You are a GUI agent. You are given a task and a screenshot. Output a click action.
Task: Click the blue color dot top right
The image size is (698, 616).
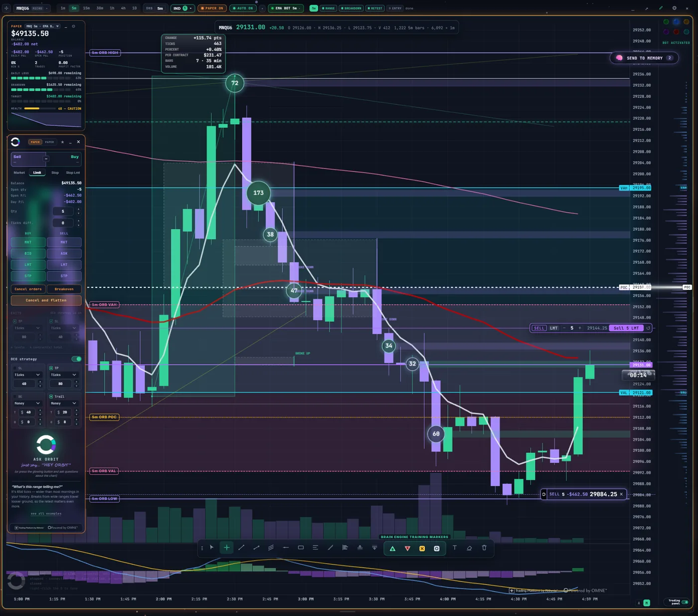pyautogui.click(x=676, y=22)
